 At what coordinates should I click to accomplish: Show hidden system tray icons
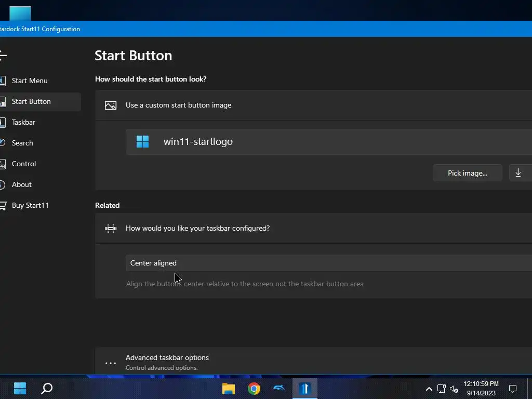click(x=429, y=389)
